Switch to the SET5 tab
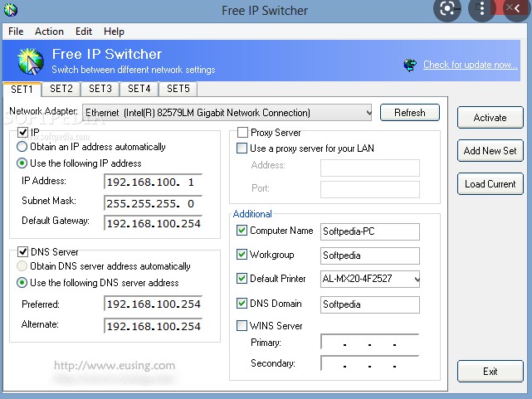This screenshot has width=532, height=399. 178,89
